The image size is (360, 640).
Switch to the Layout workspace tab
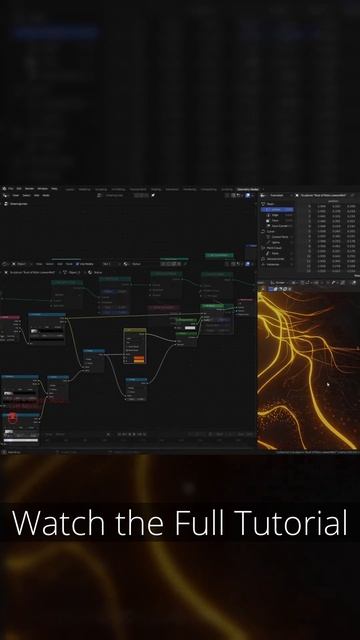tap(70, 189)
